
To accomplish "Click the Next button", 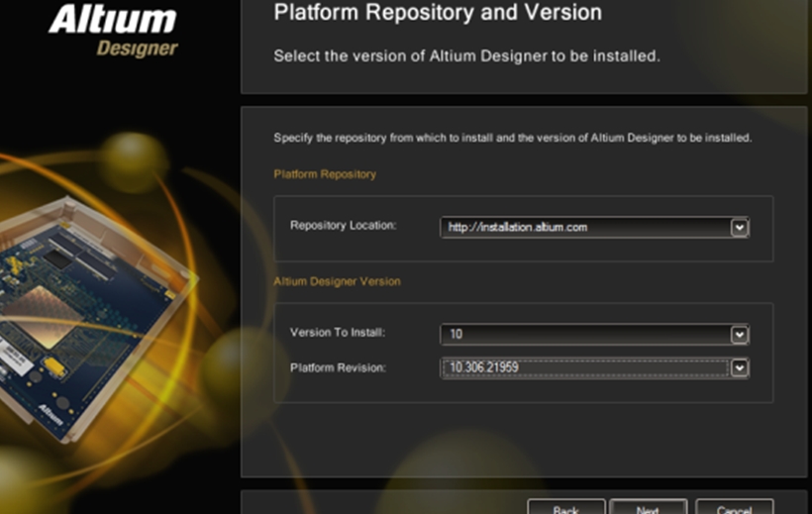I will 649,507.
